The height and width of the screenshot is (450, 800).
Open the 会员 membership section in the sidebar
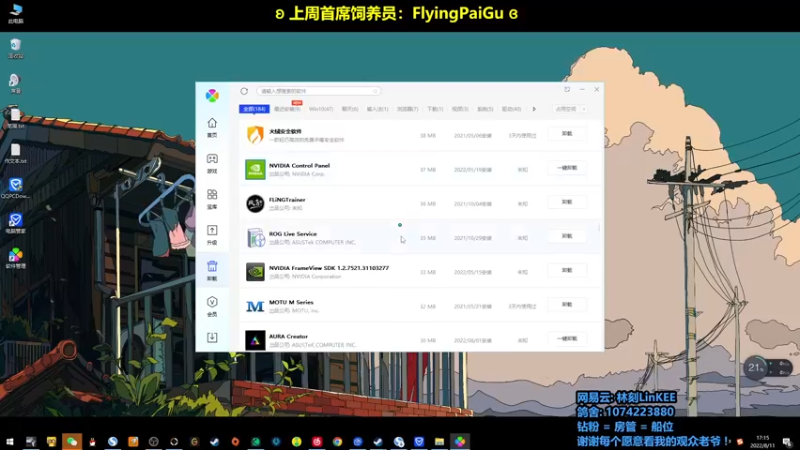[x=212, y=306]
